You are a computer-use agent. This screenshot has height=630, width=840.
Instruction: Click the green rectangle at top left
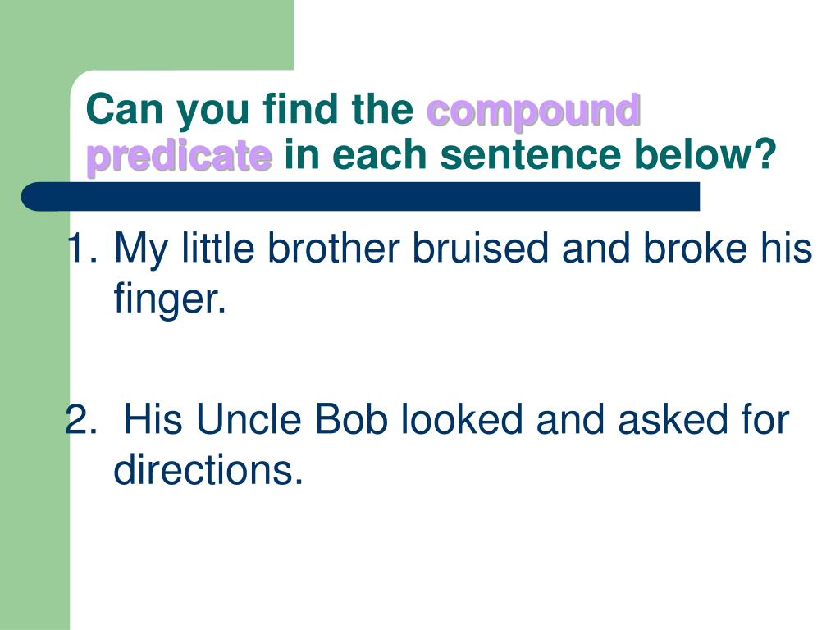pos(147,34)
